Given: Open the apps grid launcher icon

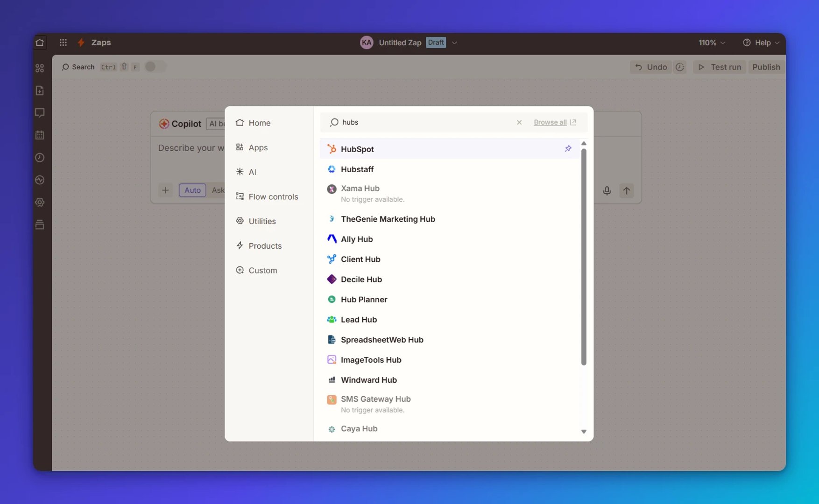Looking at the screenshot, I should pyautogui.click(x=63, y=42).
